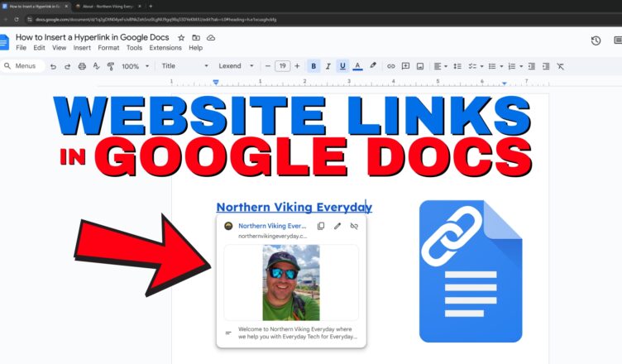Viewport: 622px width, 364px height.
Task: Increase font size with plus button
Action: (297, 66)
